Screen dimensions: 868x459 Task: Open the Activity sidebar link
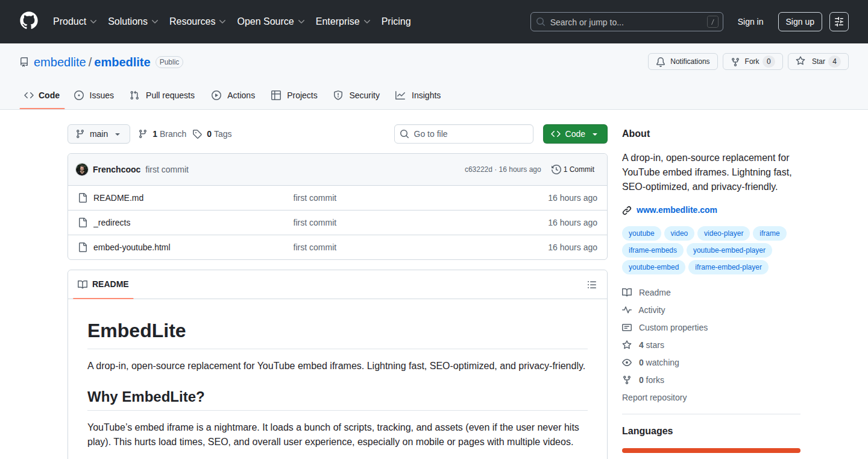click(644, 310)
